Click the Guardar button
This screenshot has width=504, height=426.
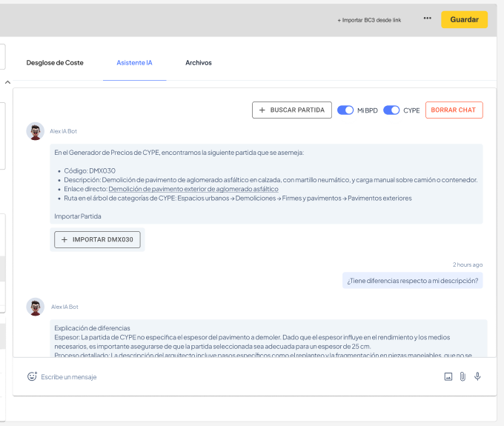click(x=464, y=19)
